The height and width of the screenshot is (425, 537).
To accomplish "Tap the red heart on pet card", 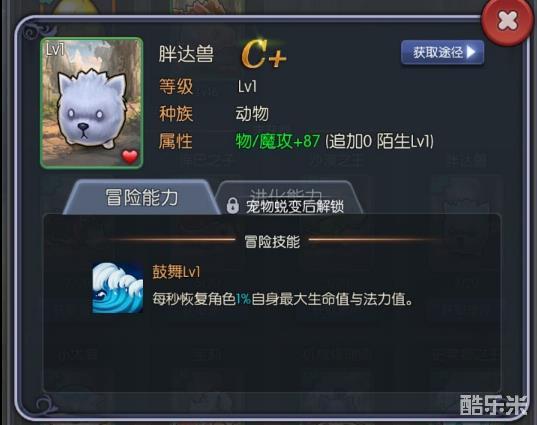I will click(130, 157).
